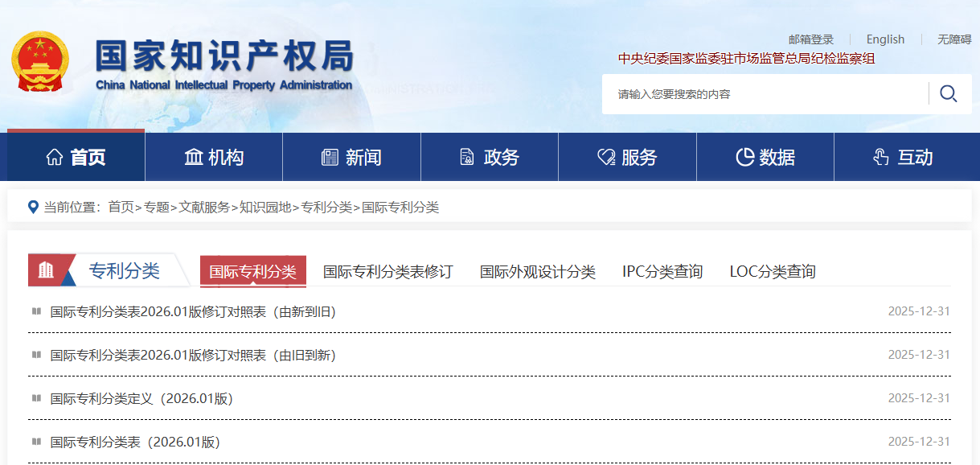Open 国际专利分类定义（2026.01版）article

141,398
